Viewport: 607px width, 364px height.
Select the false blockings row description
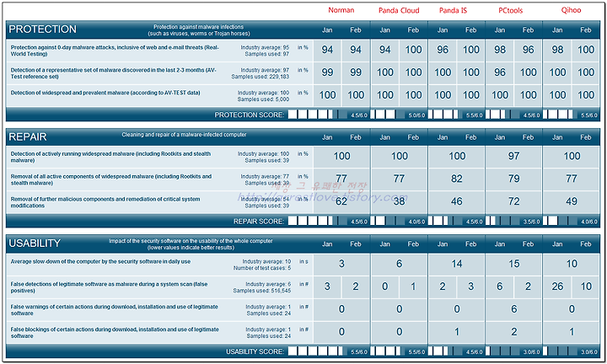point(115,333)
